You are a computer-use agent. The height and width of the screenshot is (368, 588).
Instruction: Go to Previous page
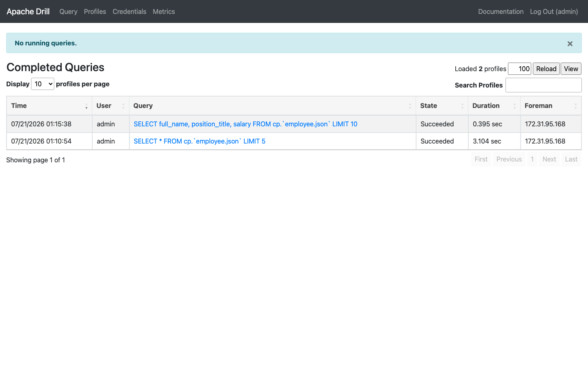(509, 159)
